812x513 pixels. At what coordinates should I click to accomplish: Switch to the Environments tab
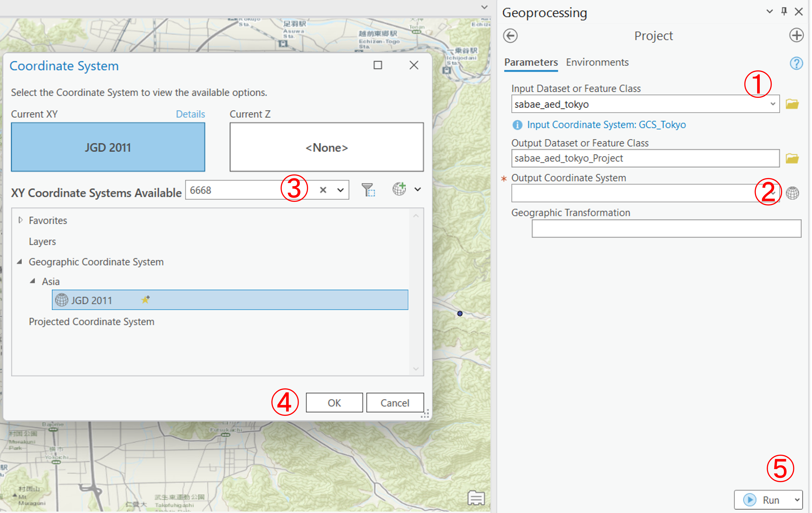[x=597, y=62]
